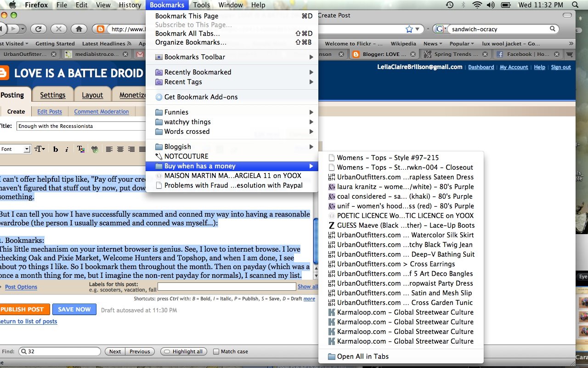The height and width of the screenshot is (368, 588).
Task: Click the bold formatting icon in editor
Action: coord(56,149)
